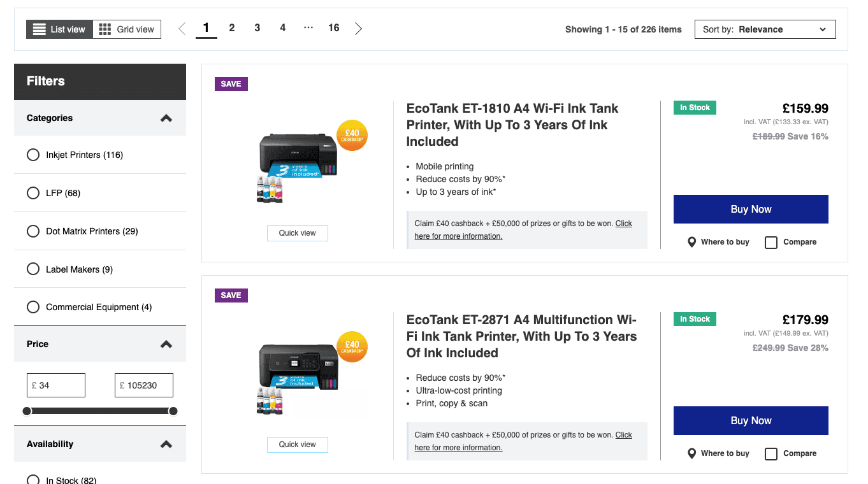Tick Compare checkbox for ET-2871
The width and height of the screenshot is (868, 484).
coord(771,453)
